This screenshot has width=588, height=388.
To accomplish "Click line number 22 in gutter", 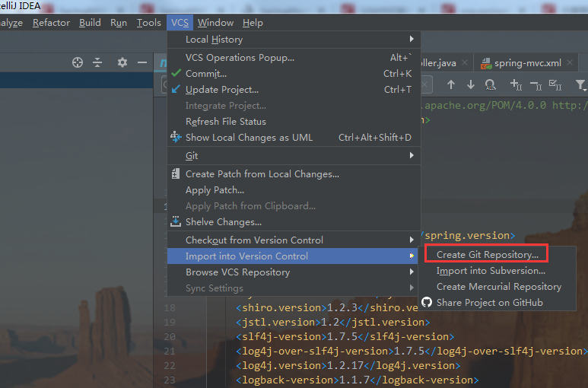I will pyautogui.click(x=170, y=365).
